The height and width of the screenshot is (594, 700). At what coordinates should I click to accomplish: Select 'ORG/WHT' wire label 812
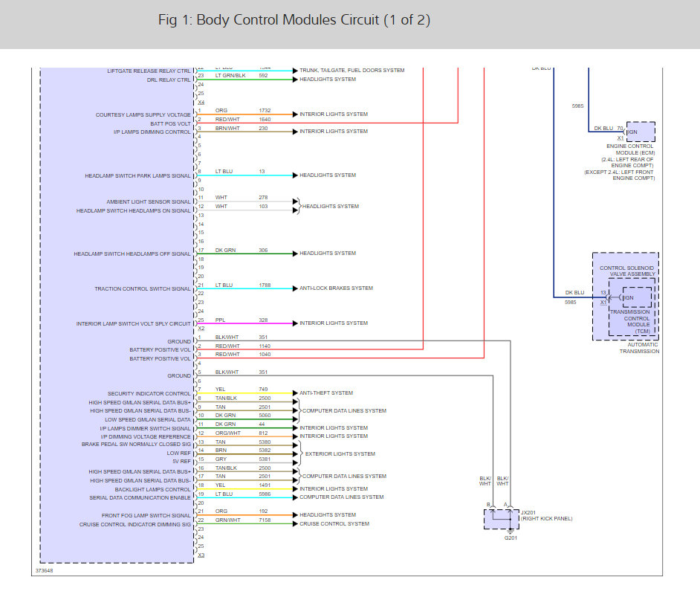(x=228, y=433)
